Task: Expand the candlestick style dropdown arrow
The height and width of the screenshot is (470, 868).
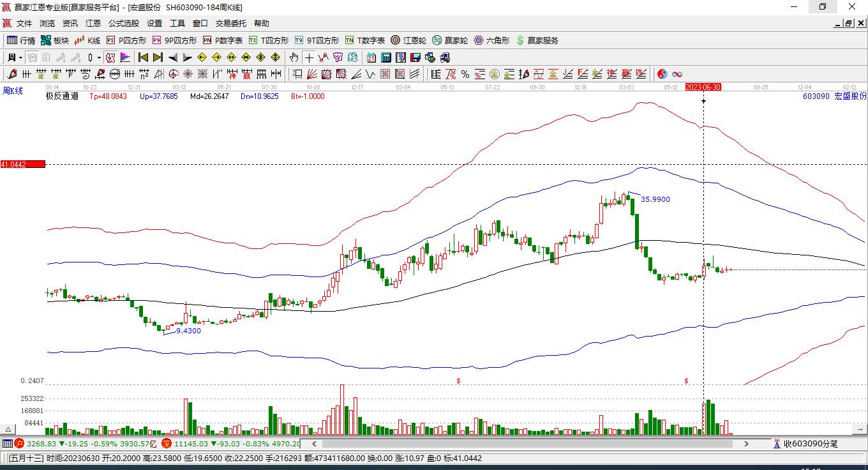Action: coord(99,57)
